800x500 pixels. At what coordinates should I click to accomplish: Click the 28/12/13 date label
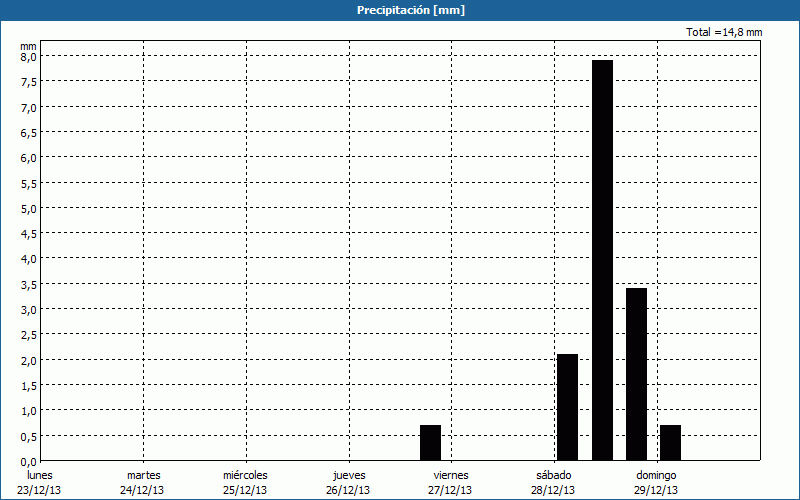coord(553,490)
